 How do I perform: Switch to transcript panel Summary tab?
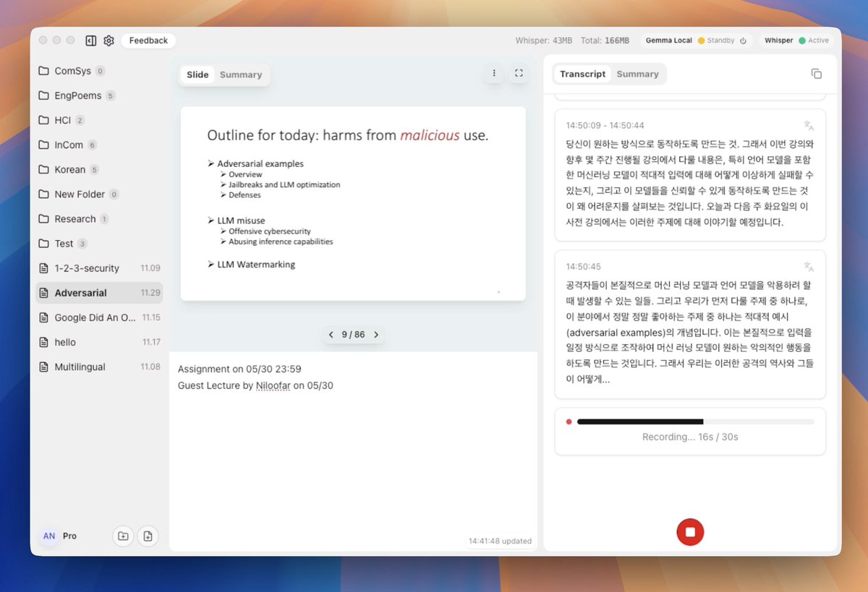pyautogui.click(x=637, y=74)
